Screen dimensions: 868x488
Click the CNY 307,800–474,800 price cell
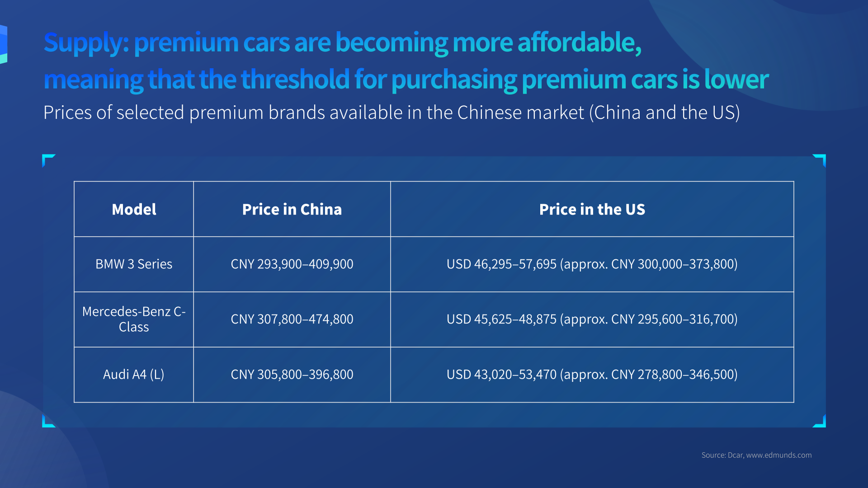(x=292, y=319)
